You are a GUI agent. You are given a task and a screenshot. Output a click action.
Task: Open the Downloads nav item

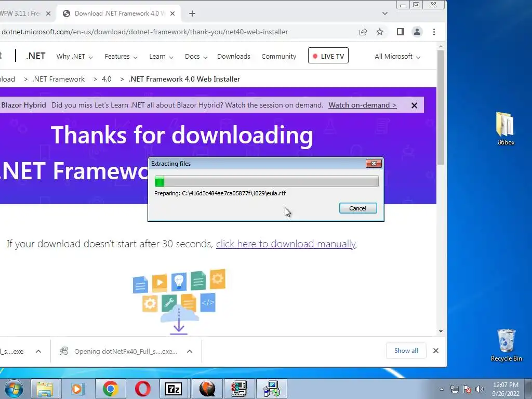coord(234,56)
